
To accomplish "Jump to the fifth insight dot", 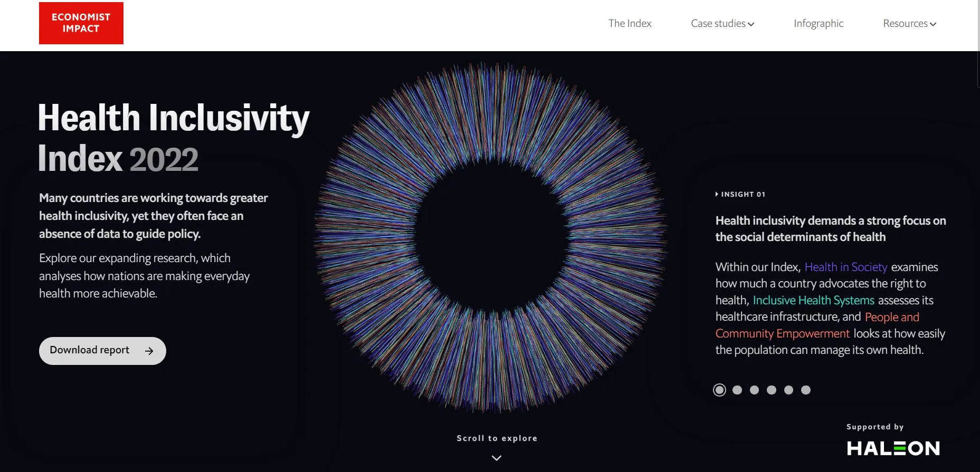I will tap(788, 390).
